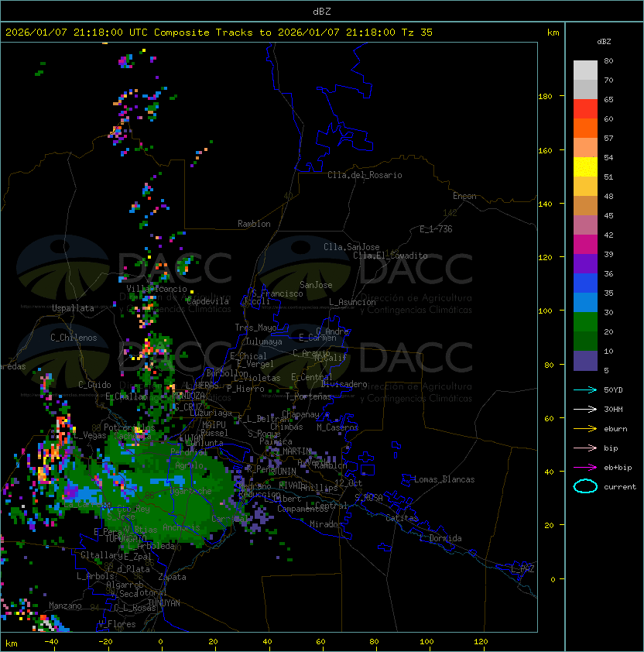This screenshot has height=652, width=644.
Task: Click the S_Francisco map label
Action: coord(277,293)
